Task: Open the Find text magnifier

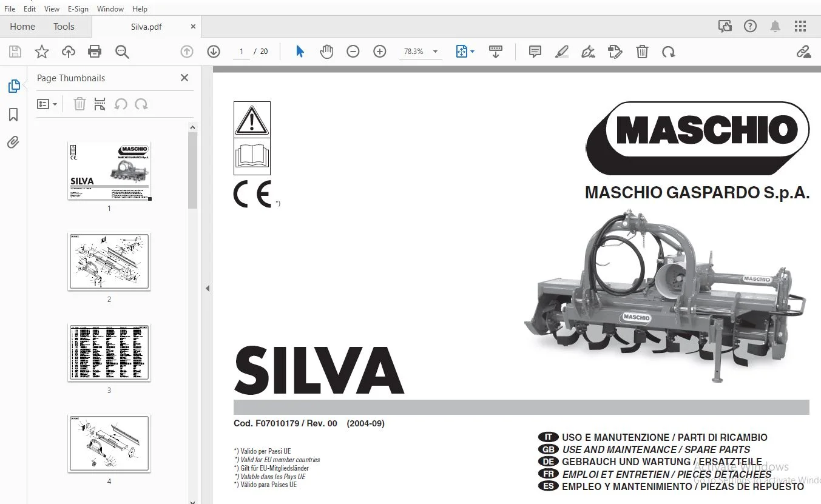Action: tap(122, 52)
